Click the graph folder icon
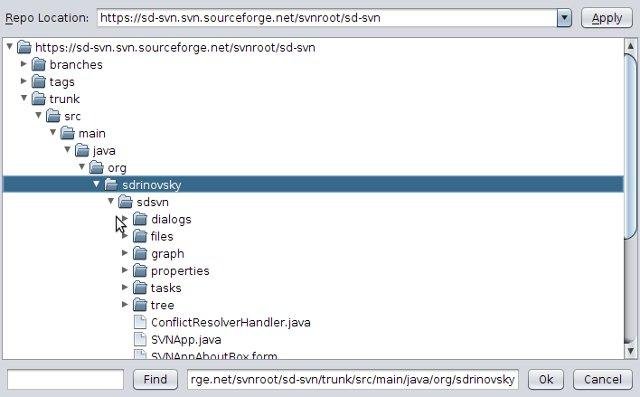This screenshot has width=640, height=397. 140,253
